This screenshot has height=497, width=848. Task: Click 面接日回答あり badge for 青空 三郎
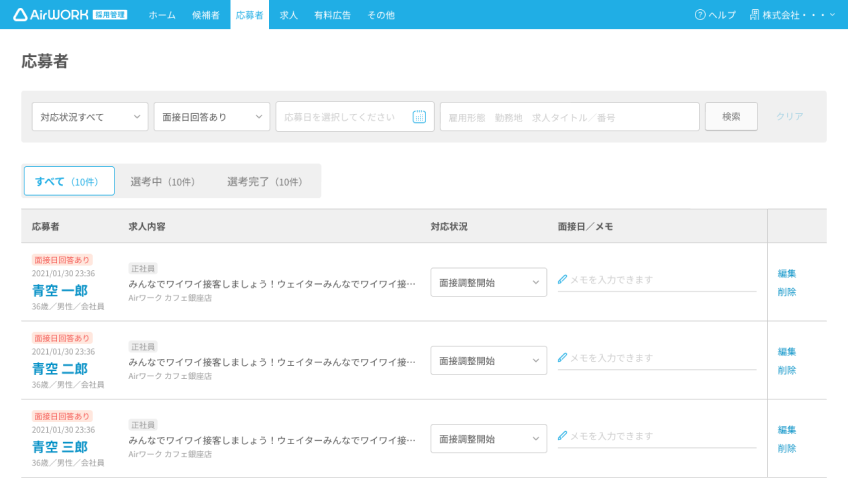(x=62, y=416)
